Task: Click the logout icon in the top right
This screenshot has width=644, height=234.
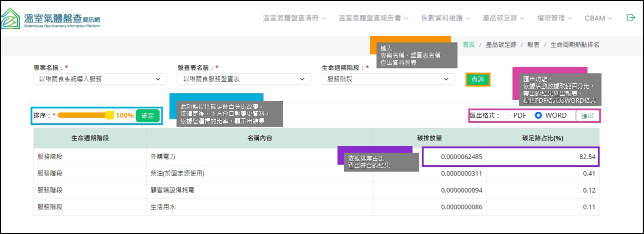Action: (x=630, y=17)
